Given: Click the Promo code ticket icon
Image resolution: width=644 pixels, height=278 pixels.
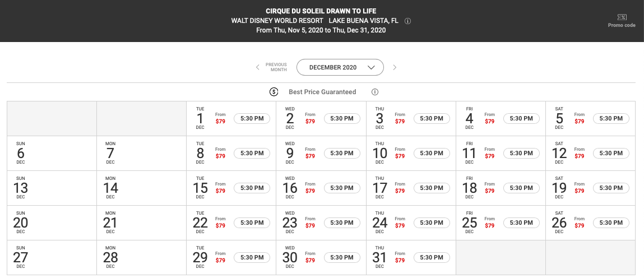Looking at the screenshot, I should [x=622, y=17].
